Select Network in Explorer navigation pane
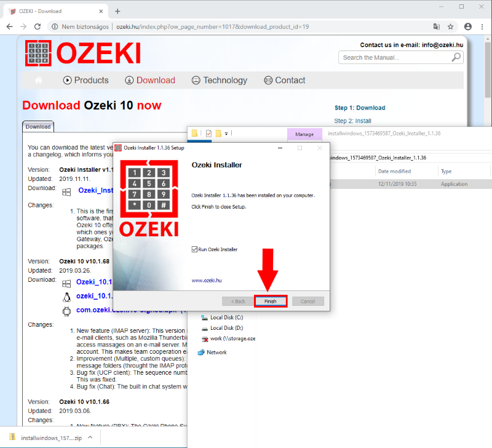This screenshot has width=492, height=448. pos(216,352)
